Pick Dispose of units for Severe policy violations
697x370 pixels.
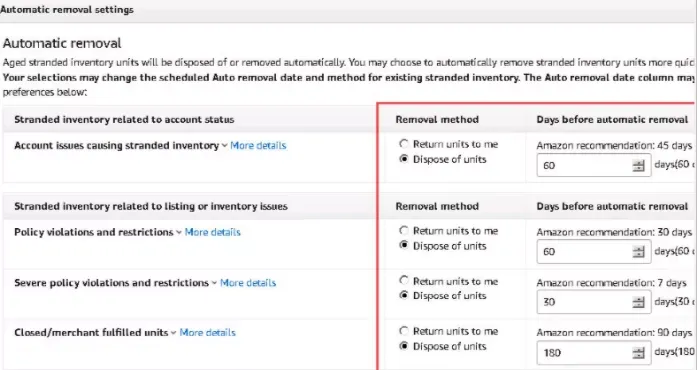coord(404,295)
